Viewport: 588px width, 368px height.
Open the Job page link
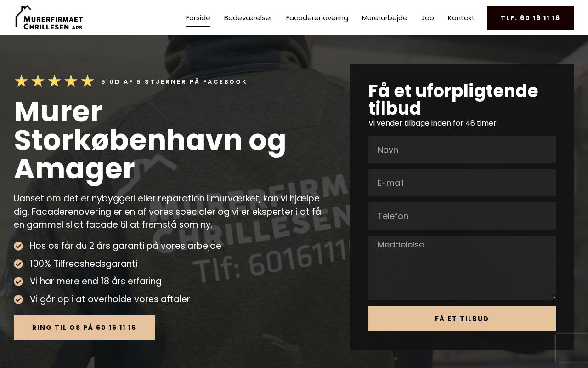428,18
